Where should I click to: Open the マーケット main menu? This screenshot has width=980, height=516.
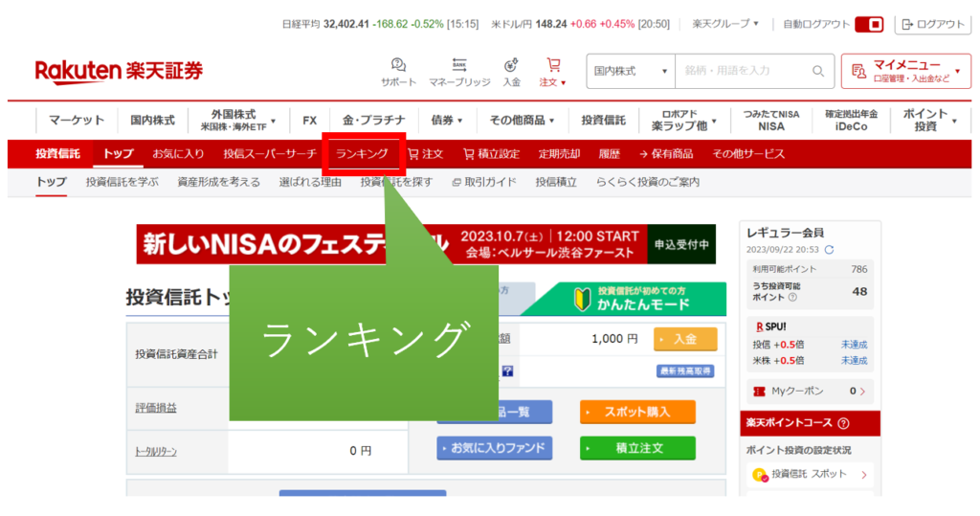click(x=77, y=120)
